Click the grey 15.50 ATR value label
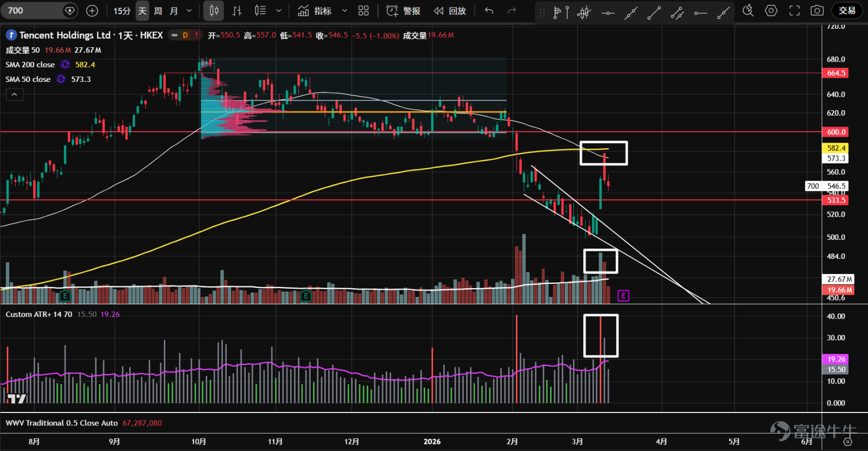This screenshot has width=868, height=451. click(836, 370)
